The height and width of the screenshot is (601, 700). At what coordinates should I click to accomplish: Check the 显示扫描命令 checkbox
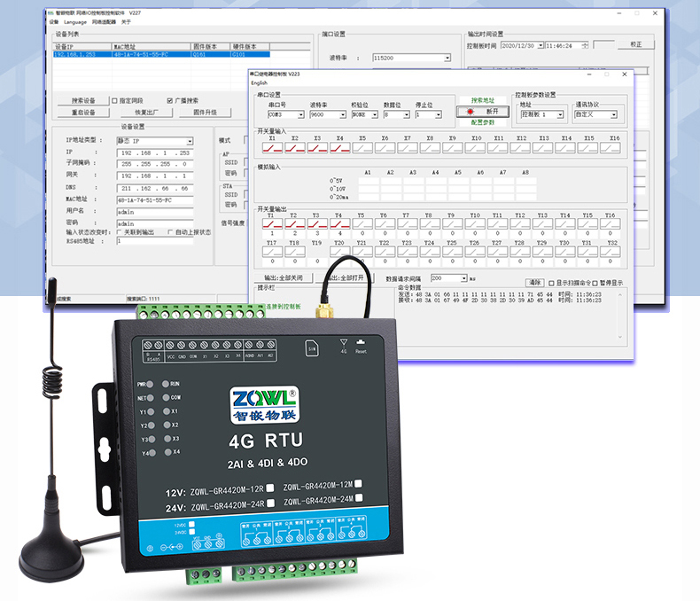(x=551, y=283)
